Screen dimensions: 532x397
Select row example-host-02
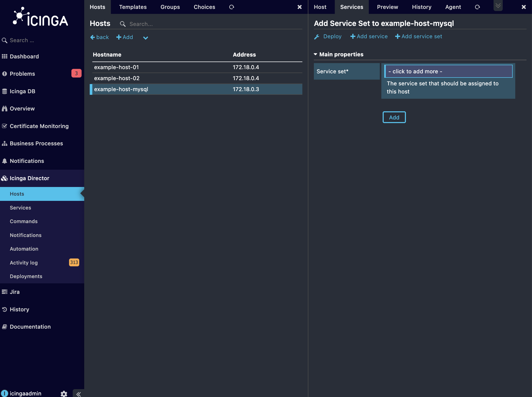coord(197,78)
